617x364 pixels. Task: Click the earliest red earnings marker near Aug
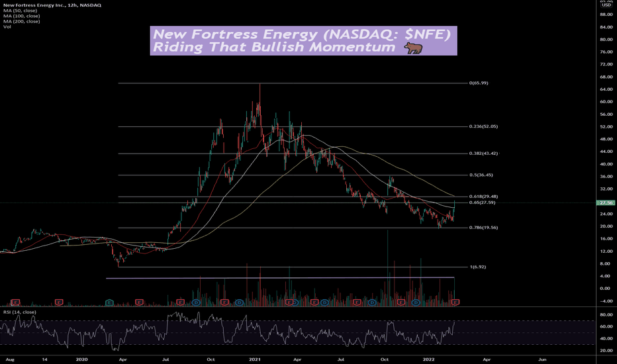[15, 302]
